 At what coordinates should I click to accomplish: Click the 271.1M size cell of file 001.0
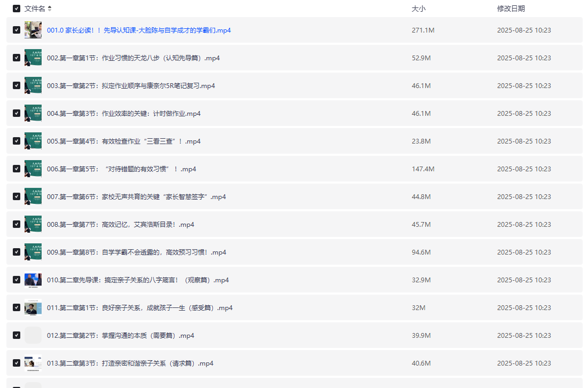point(423,30)
